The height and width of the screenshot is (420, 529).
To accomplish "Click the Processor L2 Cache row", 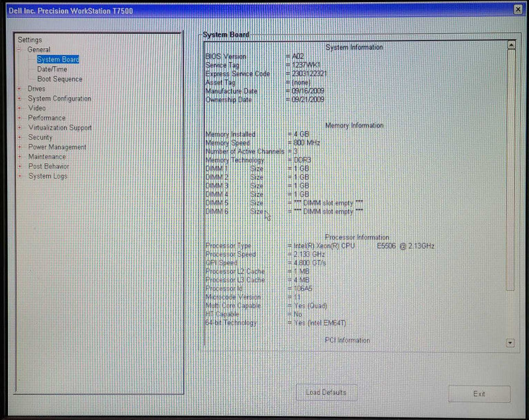I will [x=257, y=271].
